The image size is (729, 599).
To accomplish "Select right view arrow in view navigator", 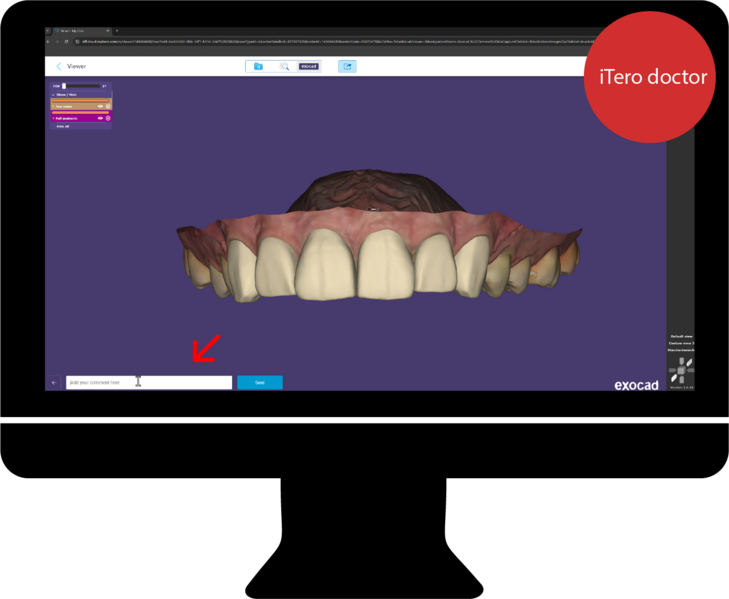I will (x=691, y=370).
